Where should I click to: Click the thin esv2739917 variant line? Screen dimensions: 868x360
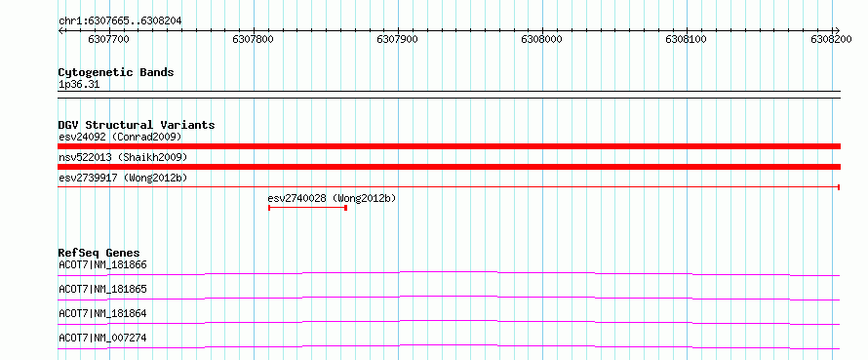449,187
